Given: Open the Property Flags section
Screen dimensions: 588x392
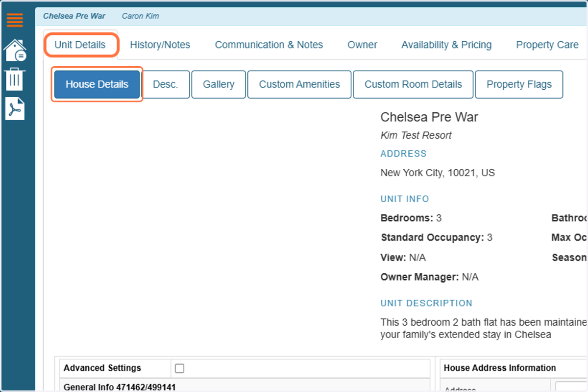Looking at the screenshot, I should [519, 84].
